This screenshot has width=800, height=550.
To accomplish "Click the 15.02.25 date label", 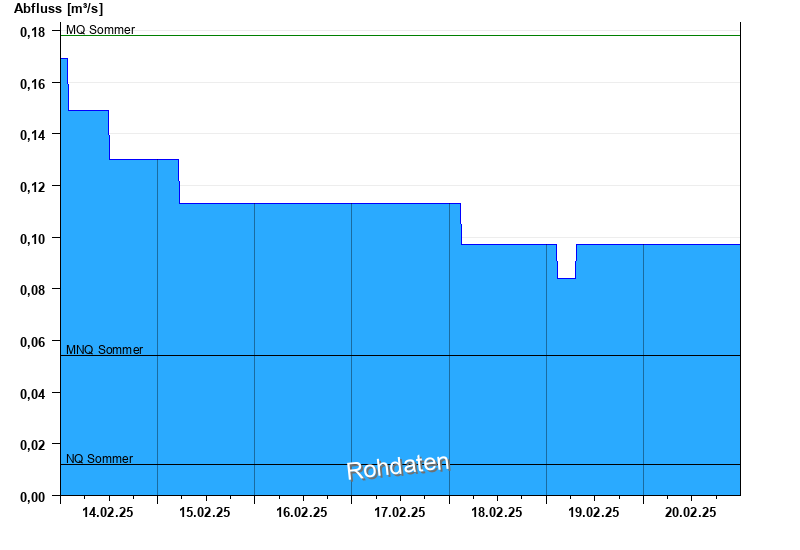I will 205,512.
